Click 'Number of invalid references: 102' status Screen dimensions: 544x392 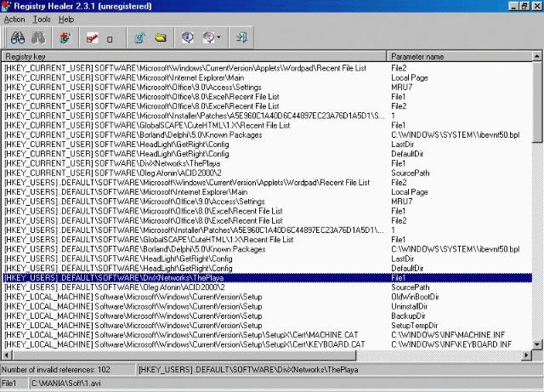pyautogui.click(x=56, y=370)
